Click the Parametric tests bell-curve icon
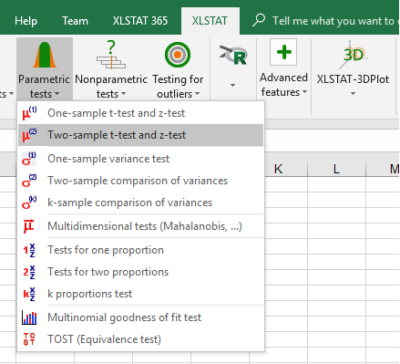Viewport: 400px width, 364px height. pos(44,55)
